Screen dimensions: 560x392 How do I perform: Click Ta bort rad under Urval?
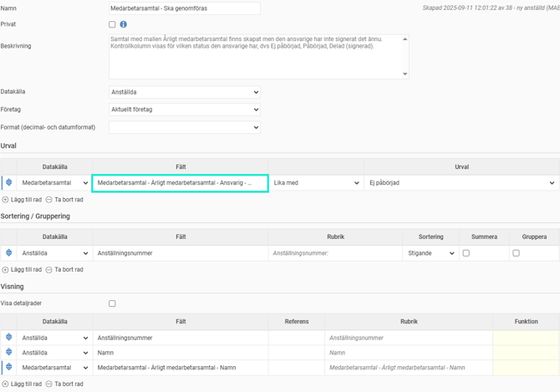point(68,200)
